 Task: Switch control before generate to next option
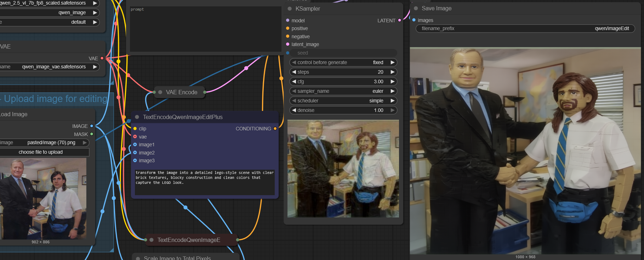(x=392, y=62)
